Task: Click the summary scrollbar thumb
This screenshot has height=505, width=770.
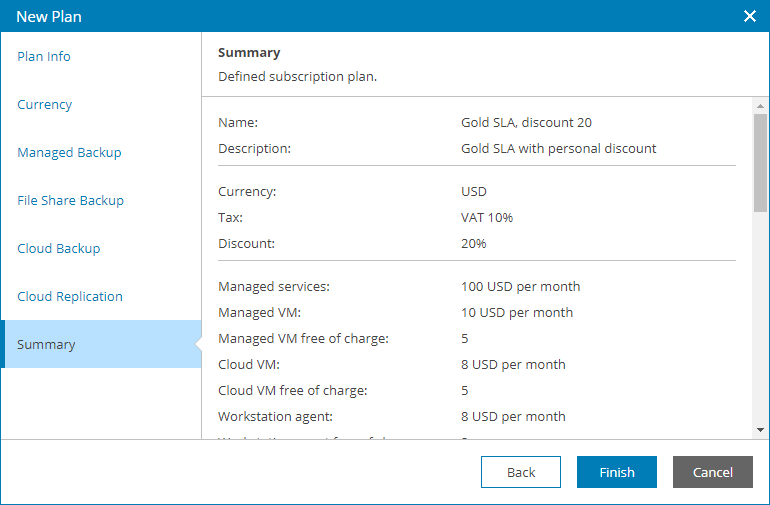Action: pyautogui.click(x=760, y=162)
